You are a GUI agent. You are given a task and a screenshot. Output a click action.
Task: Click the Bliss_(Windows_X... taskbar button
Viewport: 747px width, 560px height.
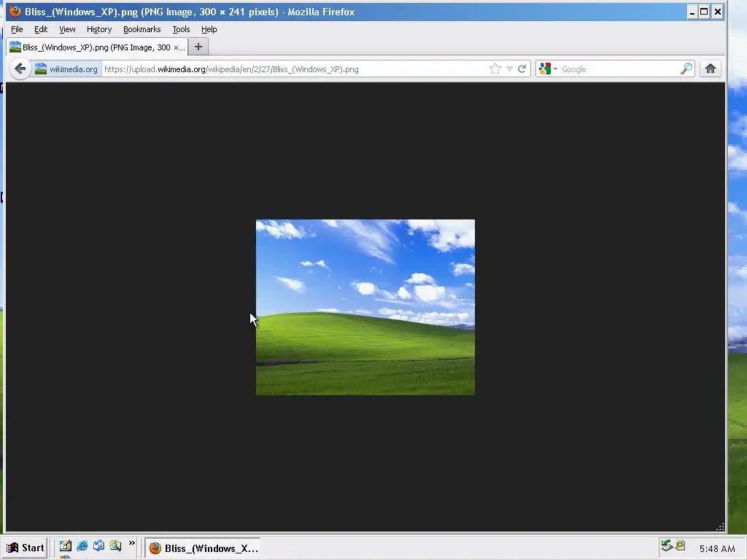coord(203,548)
